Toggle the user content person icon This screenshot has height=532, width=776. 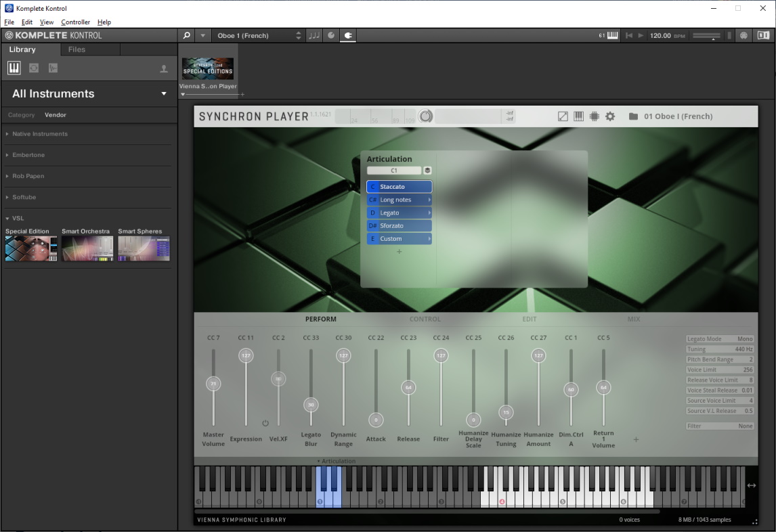point(164,69)
